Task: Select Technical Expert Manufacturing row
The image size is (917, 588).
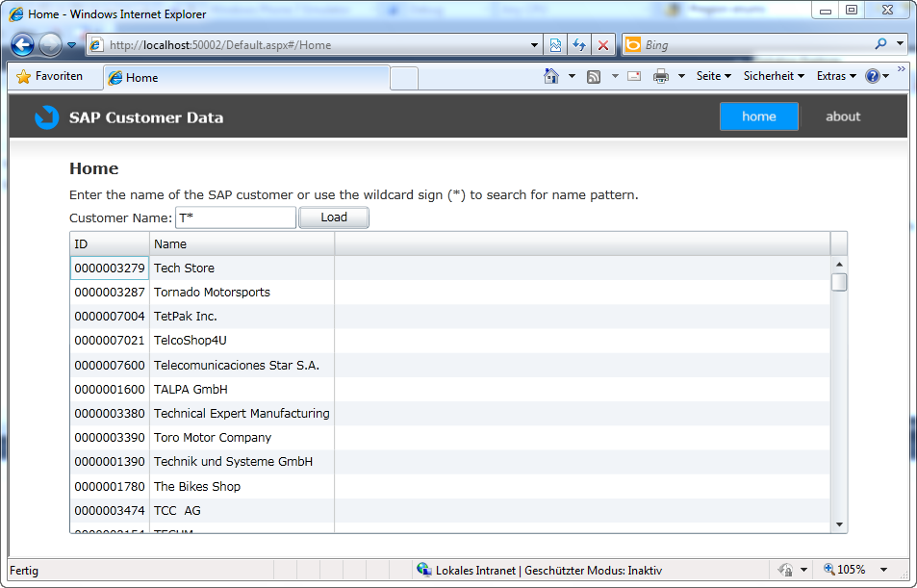Action: [x=450, y=414]
